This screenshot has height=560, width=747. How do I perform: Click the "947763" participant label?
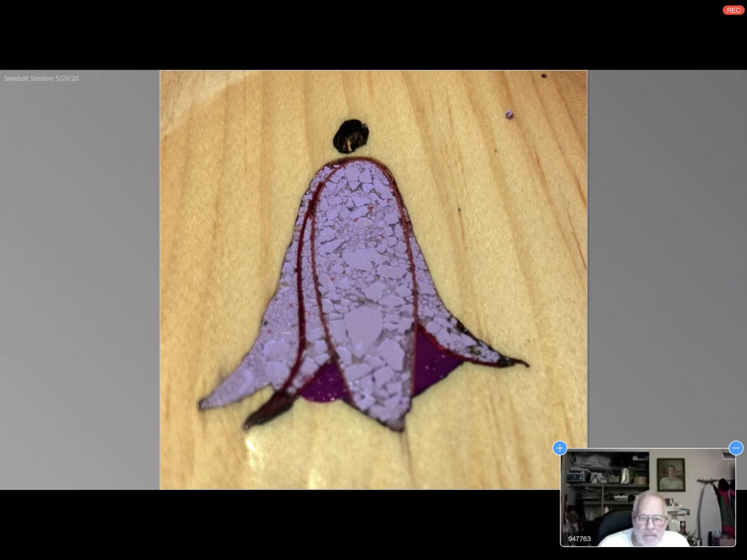tap(579, 539)
